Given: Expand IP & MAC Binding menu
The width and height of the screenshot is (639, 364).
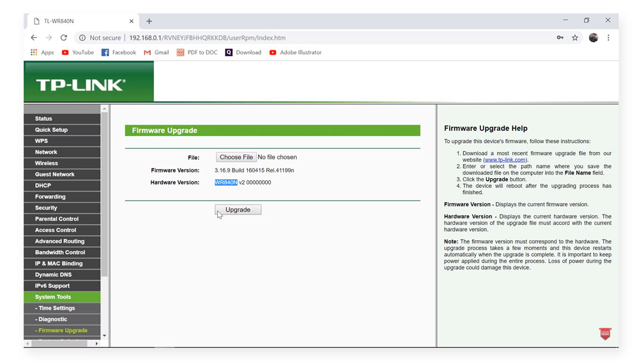Looking at the screenshot, I should tap(62, 264).
